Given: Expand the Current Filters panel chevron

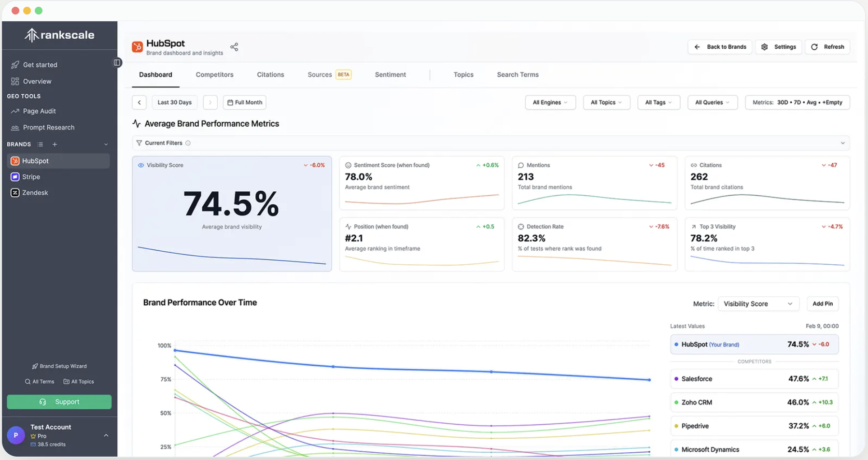Looking at the screenshot, I should 843,143.
